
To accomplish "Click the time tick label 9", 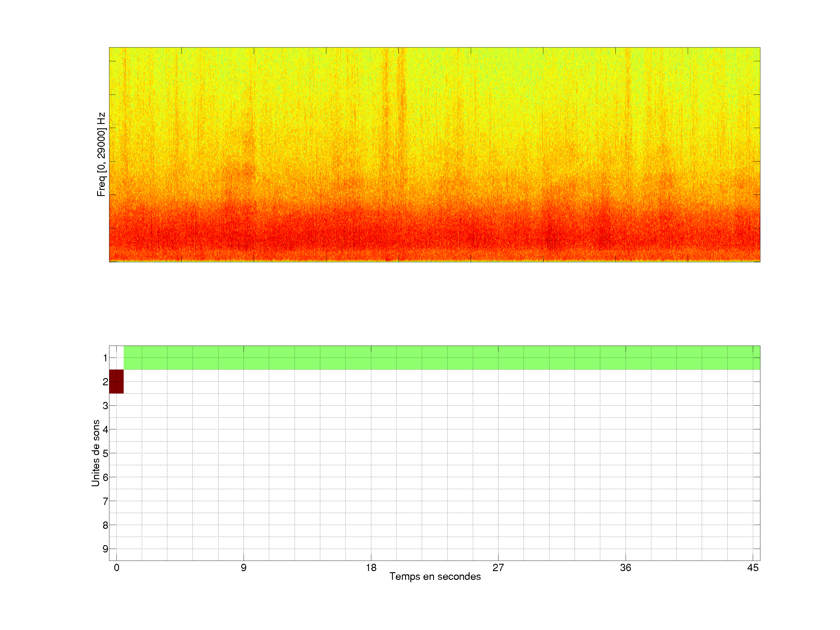I will pyautogui.click(x=244, y=568).
